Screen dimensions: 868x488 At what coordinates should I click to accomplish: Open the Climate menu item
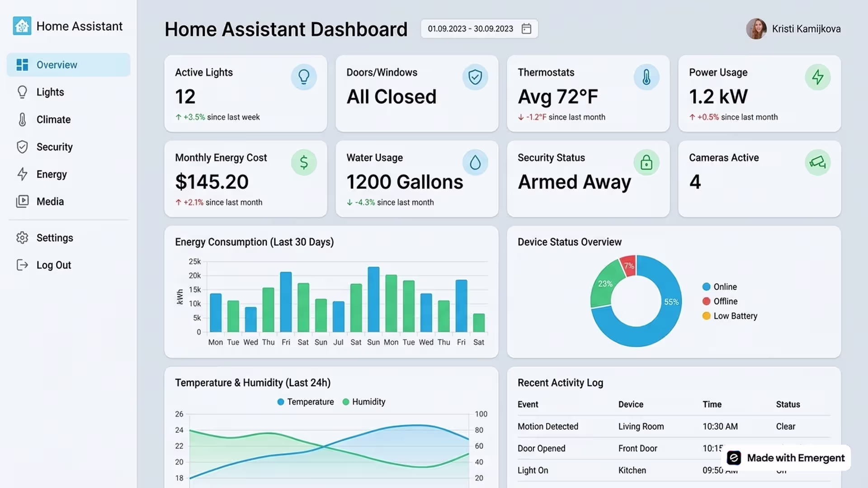coord(53,120)
